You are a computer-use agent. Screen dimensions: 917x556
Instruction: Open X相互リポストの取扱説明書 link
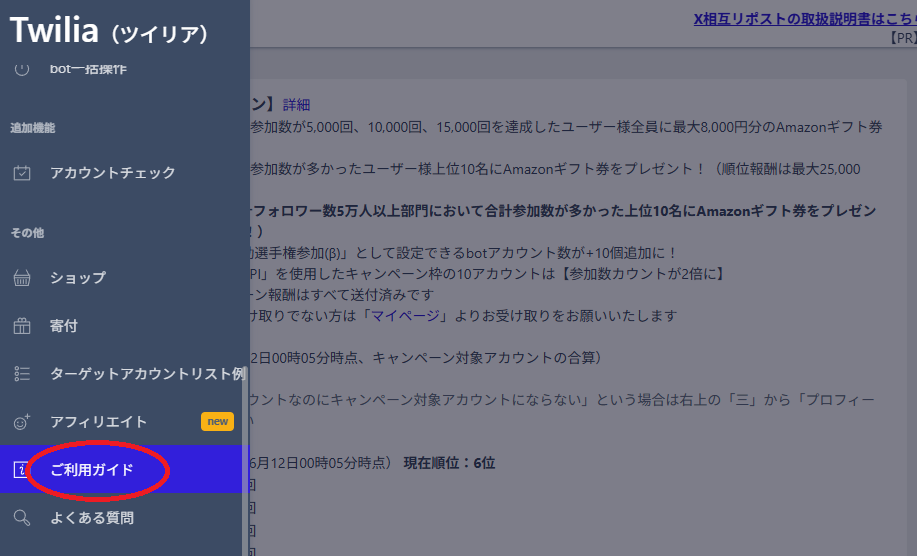pos(805,19)
